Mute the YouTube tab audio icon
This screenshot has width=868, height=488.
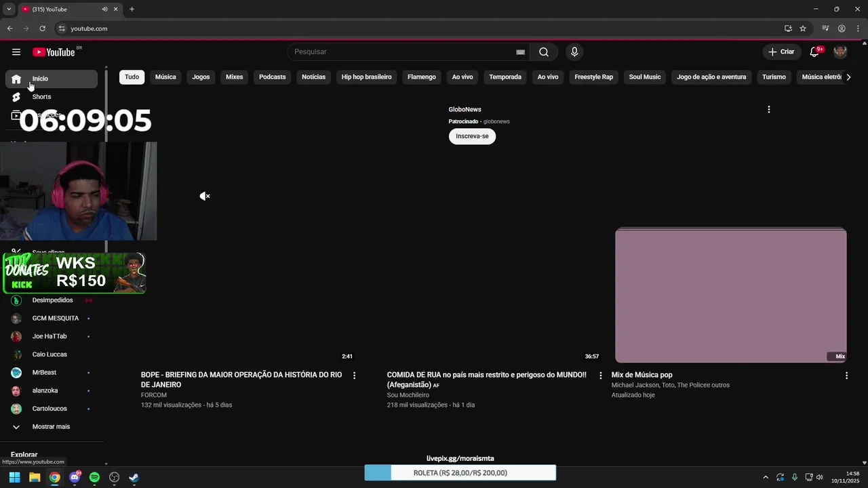[104, 9]
